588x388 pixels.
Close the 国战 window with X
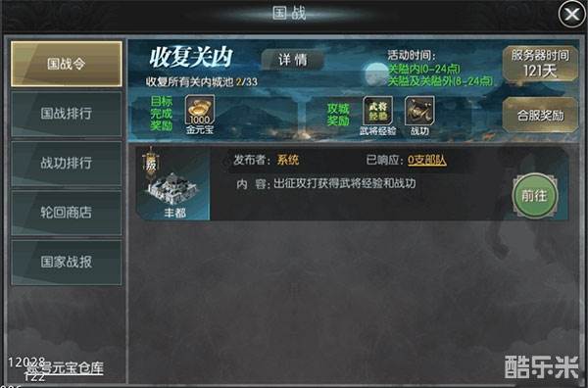coord(571,15)
